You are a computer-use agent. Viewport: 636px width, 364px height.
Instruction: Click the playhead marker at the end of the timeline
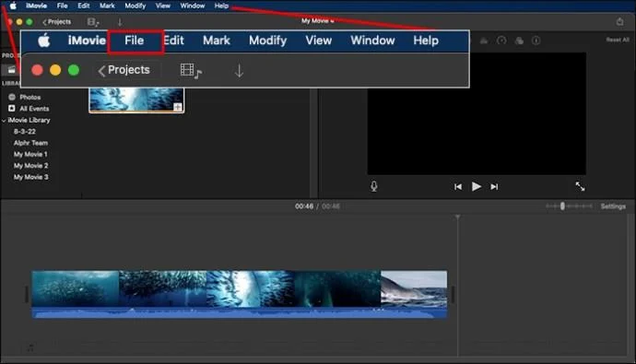[x=457, y=217]
